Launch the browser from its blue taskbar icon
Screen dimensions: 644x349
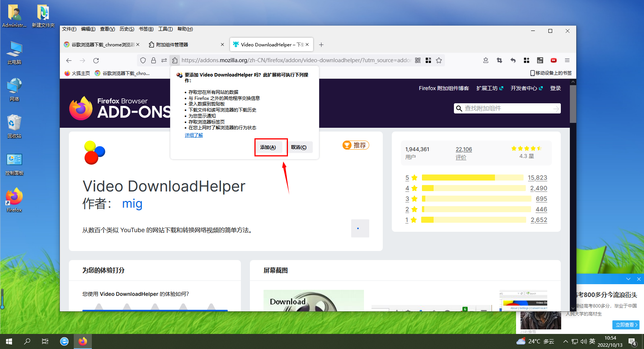point(64,341)
